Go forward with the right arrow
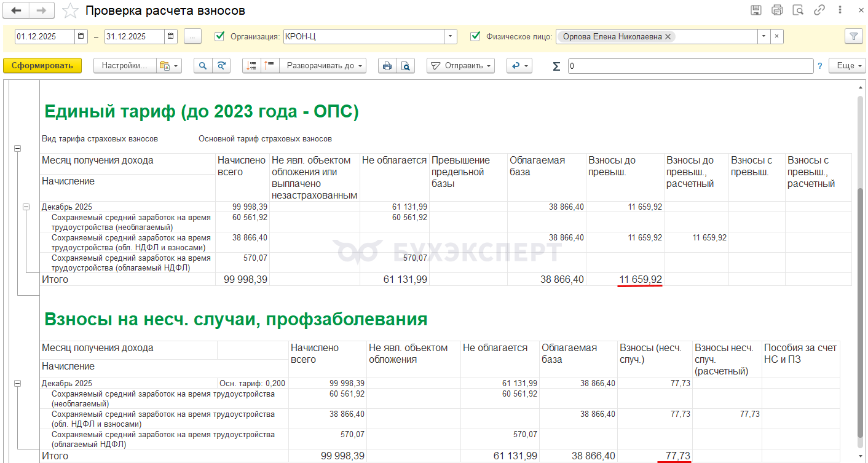868x463 pixels. [41, 10]
